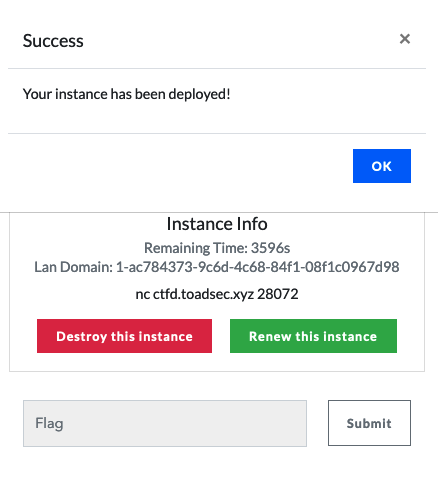Viewport: 438px width, 488px height.
Task: Focus the Flag input field
Action: click(x=165, y=423)
